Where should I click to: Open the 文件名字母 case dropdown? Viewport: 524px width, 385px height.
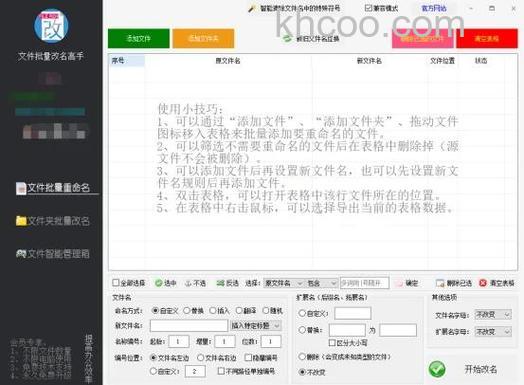click(x=493, y=315)
